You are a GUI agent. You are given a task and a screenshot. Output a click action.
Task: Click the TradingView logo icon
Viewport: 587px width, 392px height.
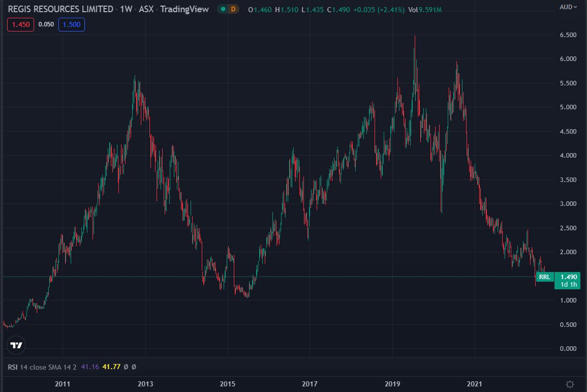16,345
